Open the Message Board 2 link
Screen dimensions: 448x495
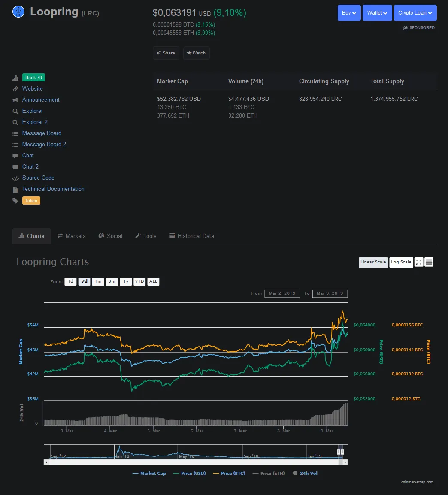[44, 144]
